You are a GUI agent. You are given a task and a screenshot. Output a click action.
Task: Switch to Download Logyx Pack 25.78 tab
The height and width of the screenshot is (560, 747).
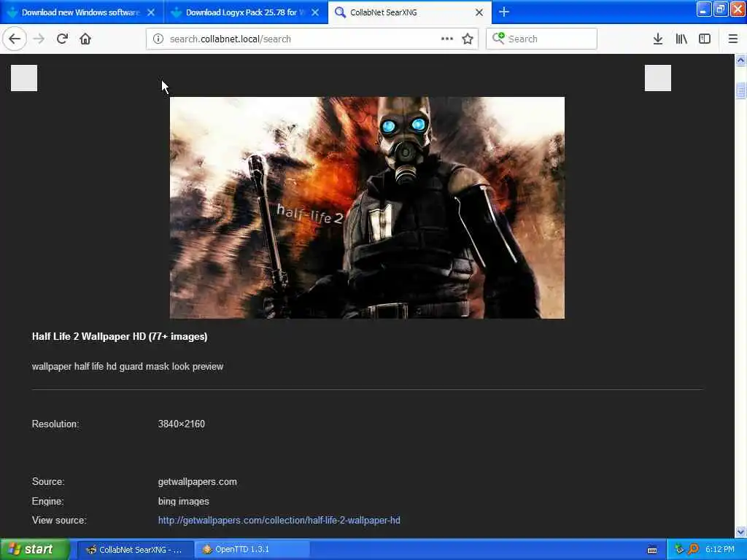click(246, 12)
